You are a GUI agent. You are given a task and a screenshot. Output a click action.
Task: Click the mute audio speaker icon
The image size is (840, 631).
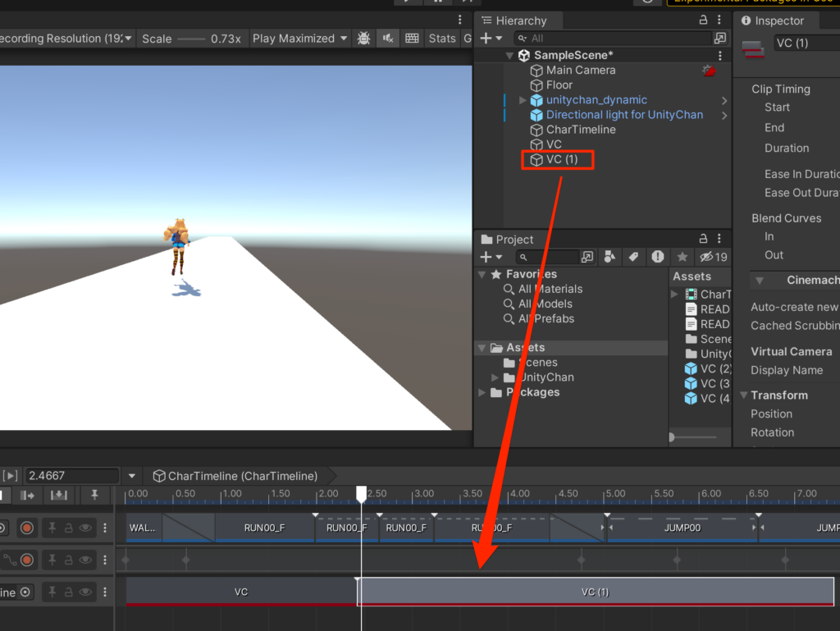[388, 39]
